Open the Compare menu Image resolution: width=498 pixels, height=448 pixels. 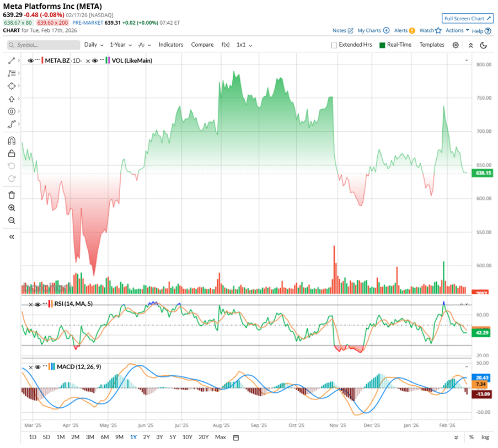[202, 45]
